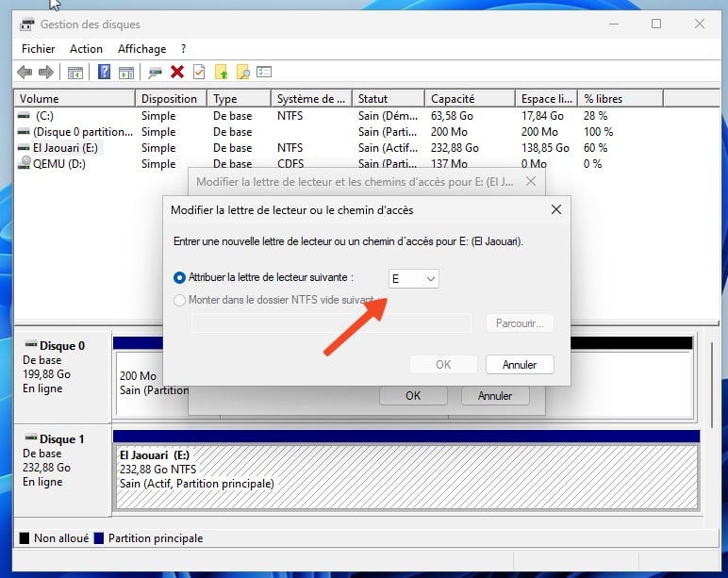This screenshot has width=728, height=578.
Task: Click the folder with magnifier search icon
Action: (x=242, y=72)
